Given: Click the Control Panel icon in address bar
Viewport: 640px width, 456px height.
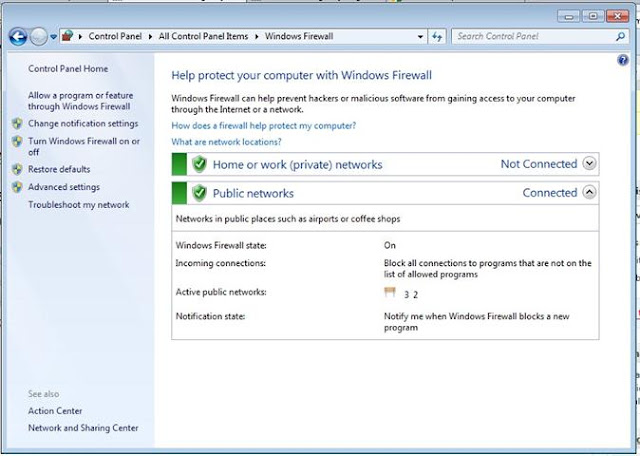Looking at the screenshot, I should [x=67, y=36].
